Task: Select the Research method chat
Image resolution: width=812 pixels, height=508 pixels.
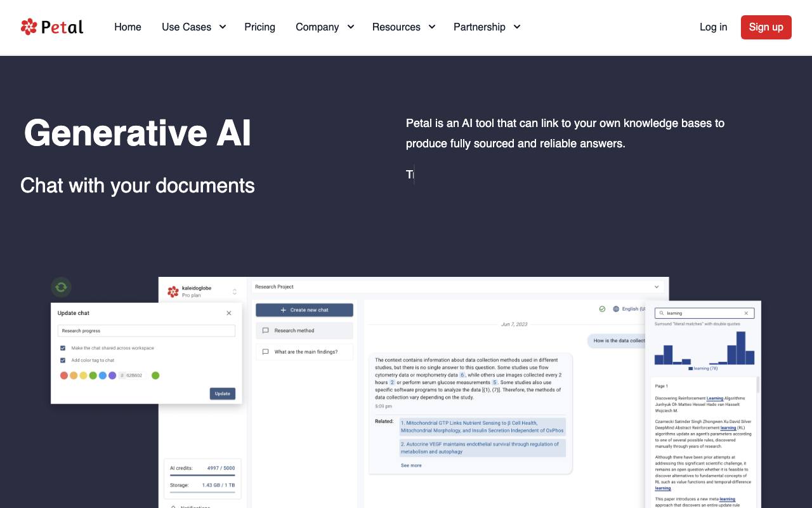Action: pos(304,330)
